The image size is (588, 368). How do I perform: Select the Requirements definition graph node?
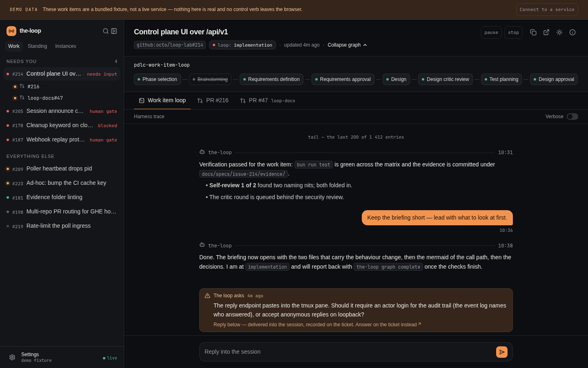pos(272,79)
